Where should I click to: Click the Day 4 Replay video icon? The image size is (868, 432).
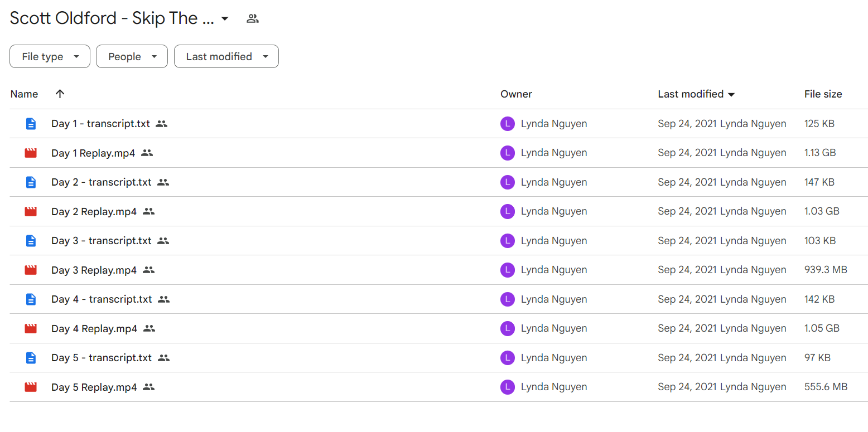31,328
